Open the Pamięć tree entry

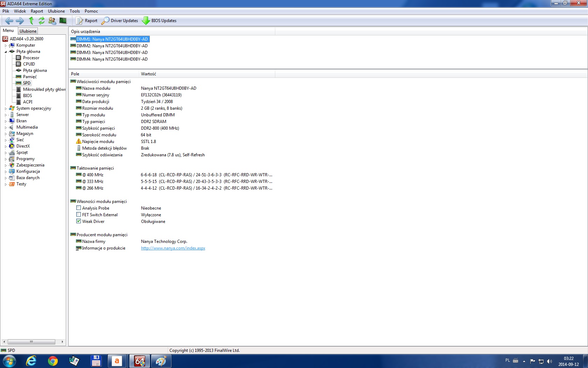[x=30, y=77]
